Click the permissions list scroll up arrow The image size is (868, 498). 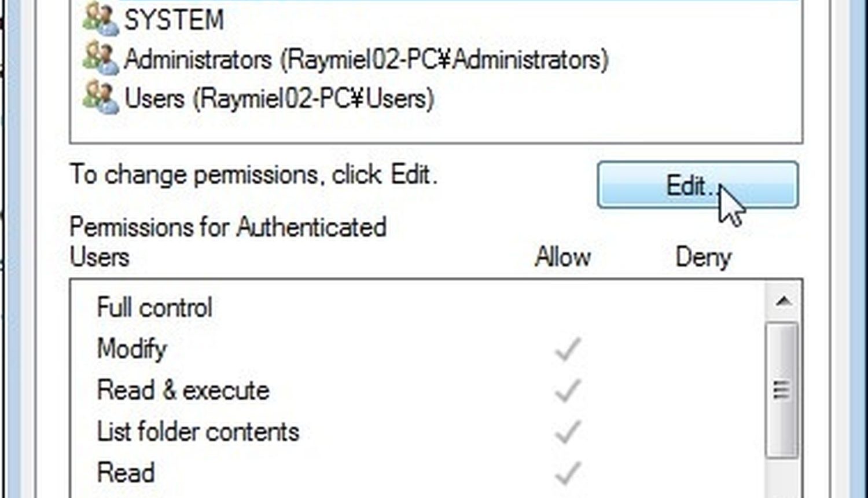(783, 301)
